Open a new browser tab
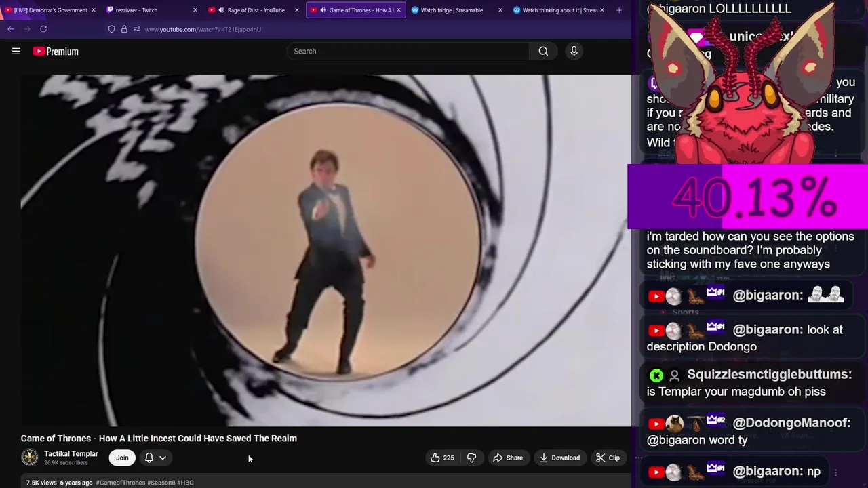Screen dimensions: 868x488 (618, 10)
